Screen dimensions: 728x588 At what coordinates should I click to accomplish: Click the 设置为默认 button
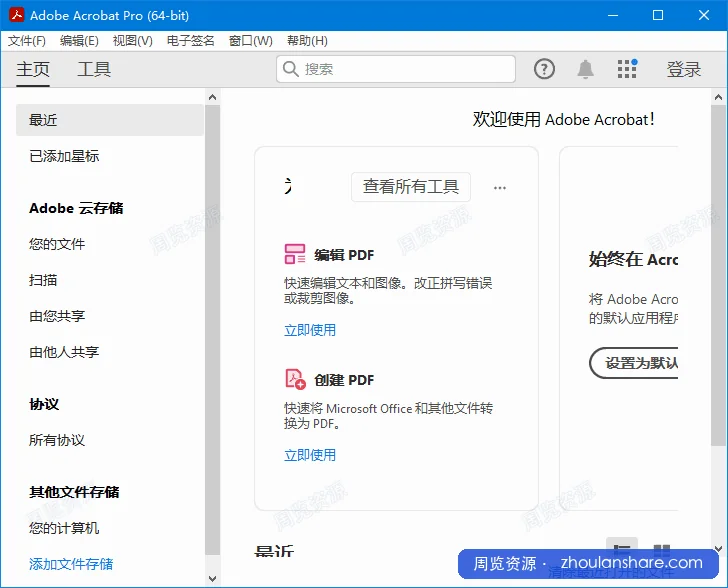[x=634, y=363]
